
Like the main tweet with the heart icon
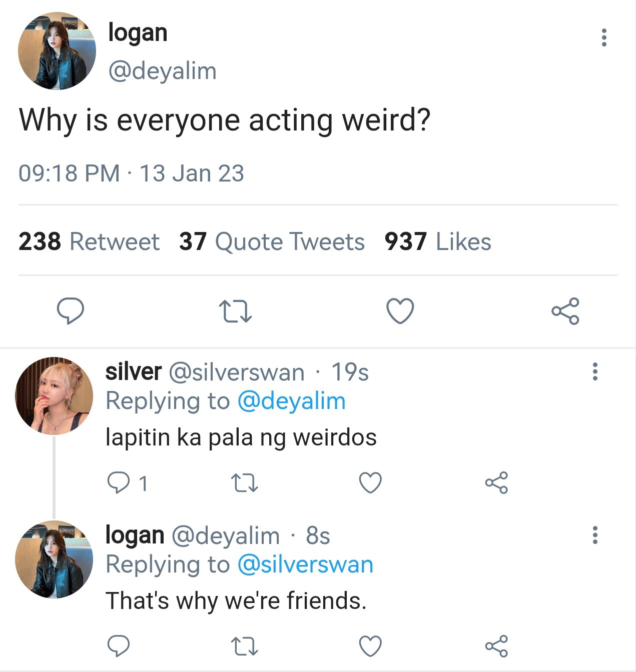tap(400, 311)
